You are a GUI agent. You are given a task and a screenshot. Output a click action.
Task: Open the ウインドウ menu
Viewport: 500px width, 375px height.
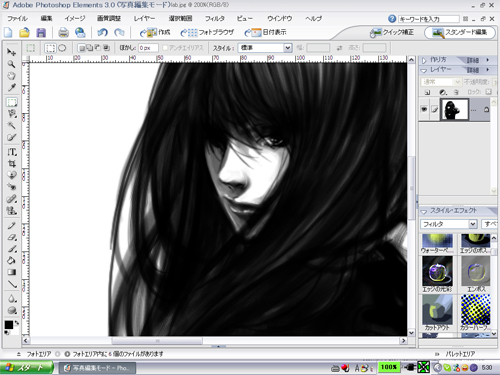coord(280,19)
